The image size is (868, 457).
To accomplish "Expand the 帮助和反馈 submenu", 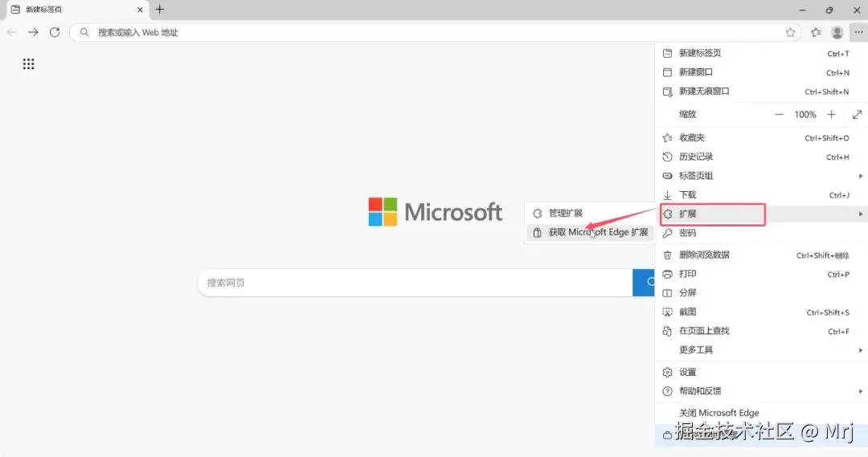I will point(761,391).
